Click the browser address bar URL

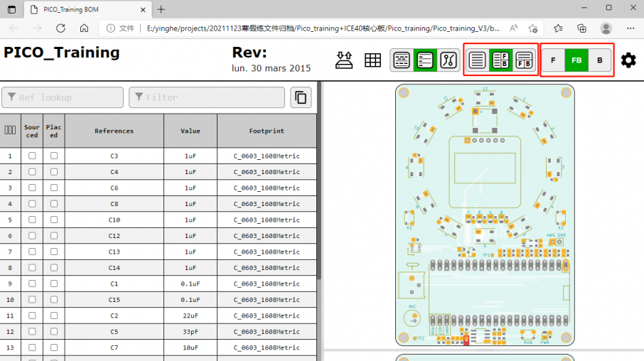click(323, 28)
